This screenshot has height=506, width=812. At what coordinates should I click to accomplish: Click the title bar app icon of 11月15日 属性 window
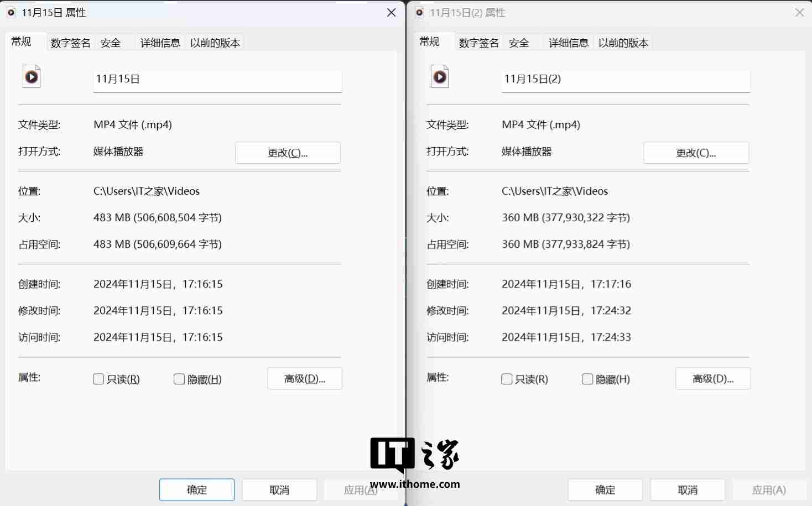pos(10,12)
